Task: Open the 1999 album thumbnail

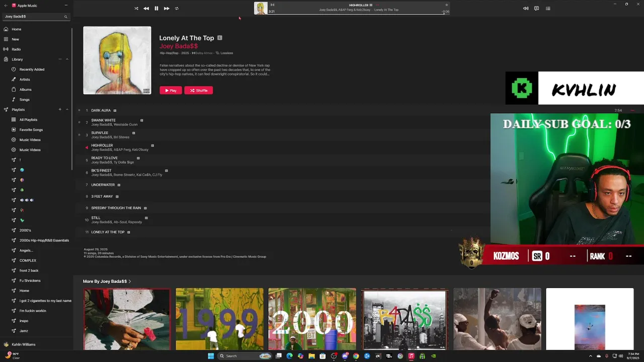Action: coord(219,319)
